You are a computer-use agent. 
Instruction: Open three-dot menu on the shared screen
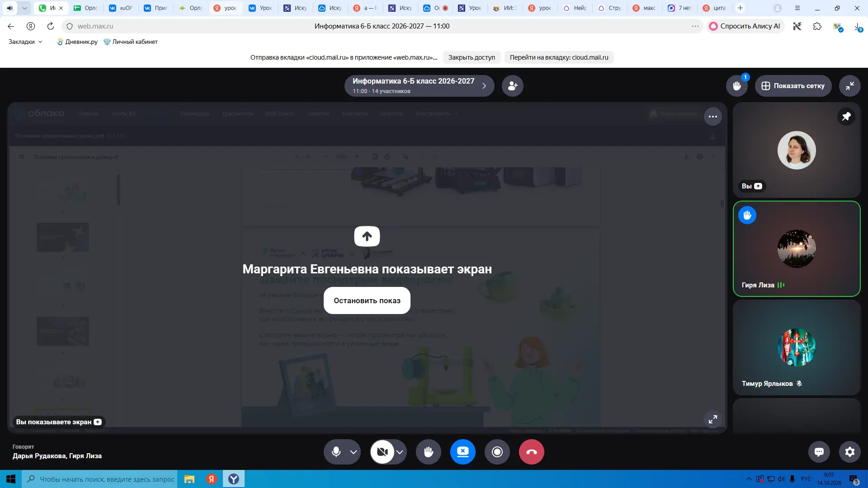tap(712, 117)
